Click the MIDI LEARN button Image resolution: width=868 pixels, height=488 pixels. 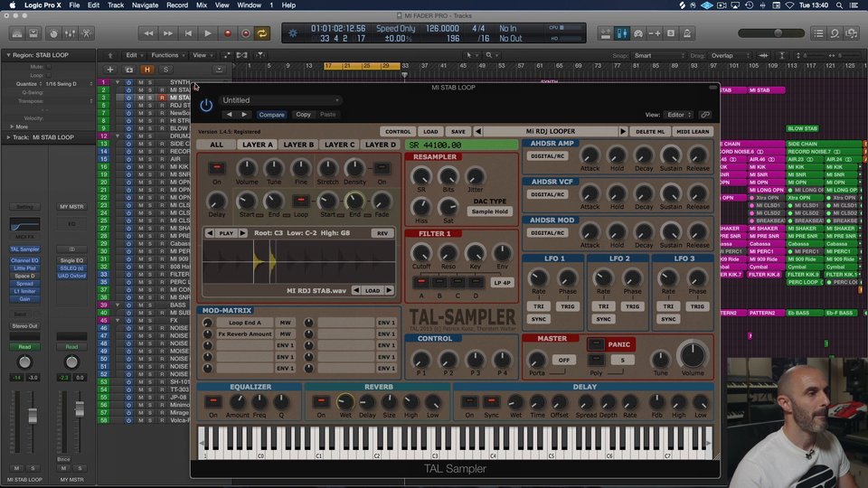693,132
